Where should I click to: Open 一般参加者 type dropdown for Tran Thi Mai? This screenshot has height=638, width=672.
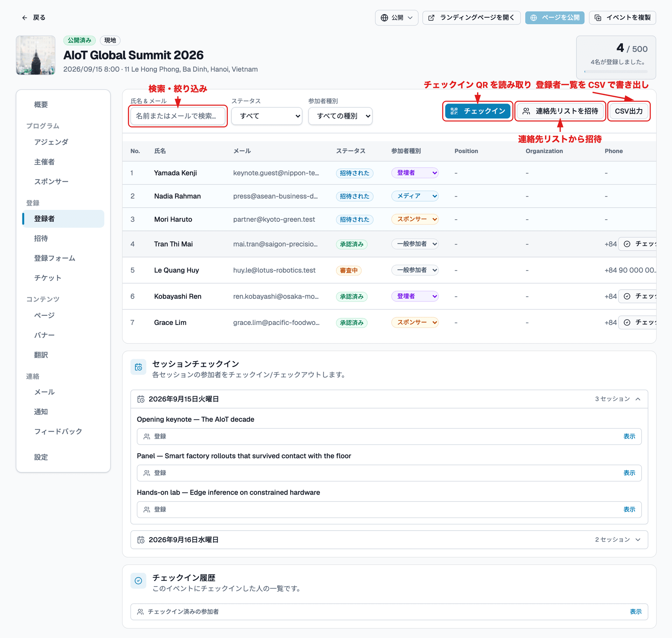tap(415, 244)
